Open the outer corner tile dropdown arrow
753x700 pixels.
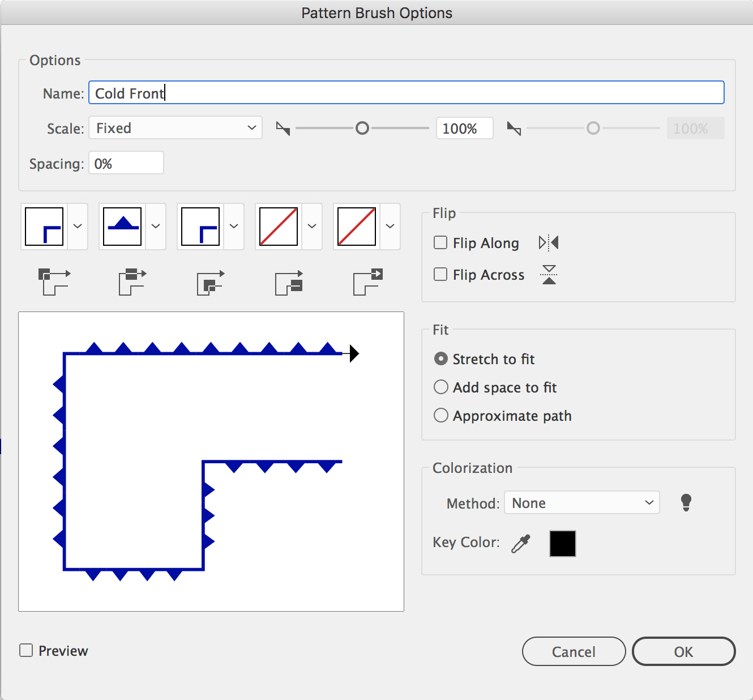click(x=78, y=227)
